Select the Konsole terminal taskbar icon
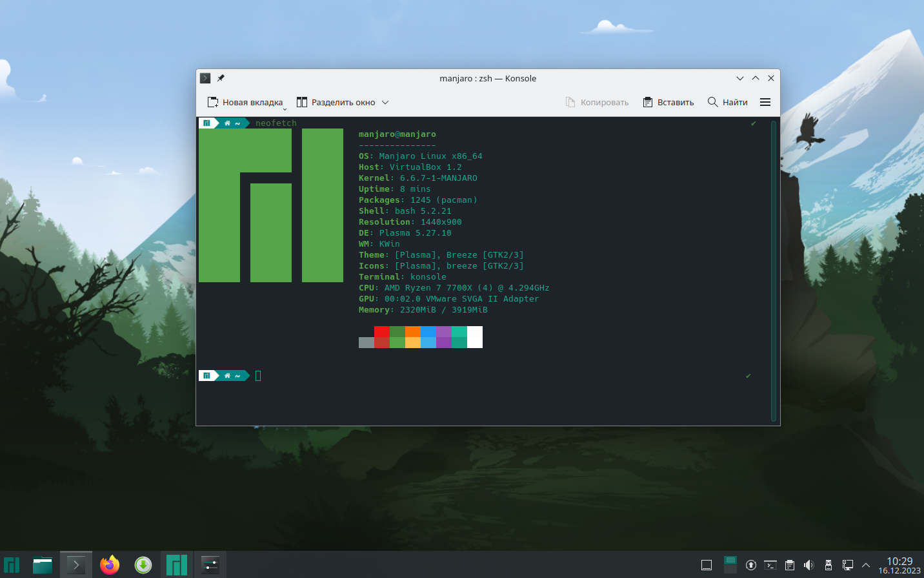 pos(76,565)
